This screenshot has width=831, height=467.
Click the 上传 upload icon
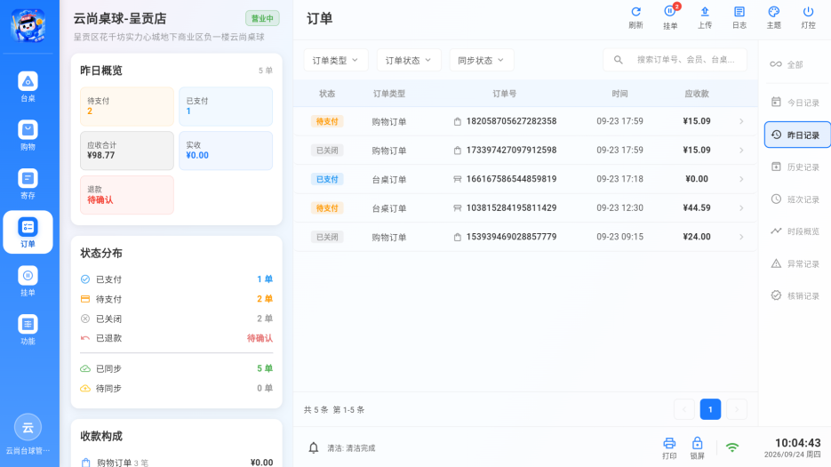tap(704, 17)
